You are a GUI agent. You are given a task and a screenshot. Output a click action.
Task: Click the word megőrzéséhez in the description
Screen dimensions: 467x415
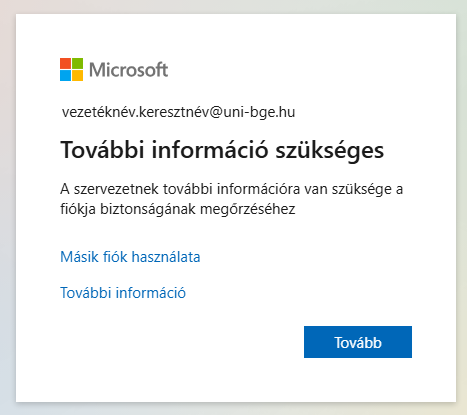coord(248,210)
